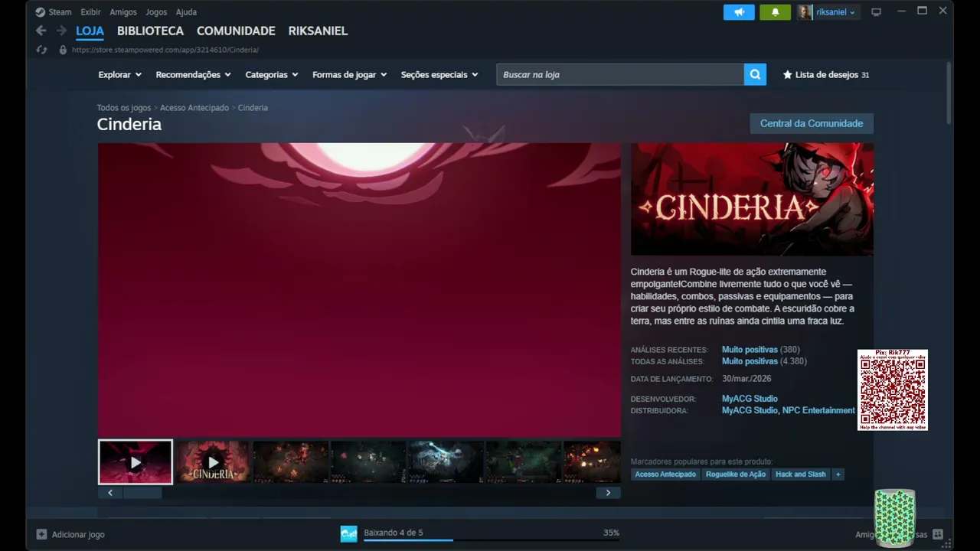Open the Jogos menu
This screenshot has height=551, width=980.
156,12
